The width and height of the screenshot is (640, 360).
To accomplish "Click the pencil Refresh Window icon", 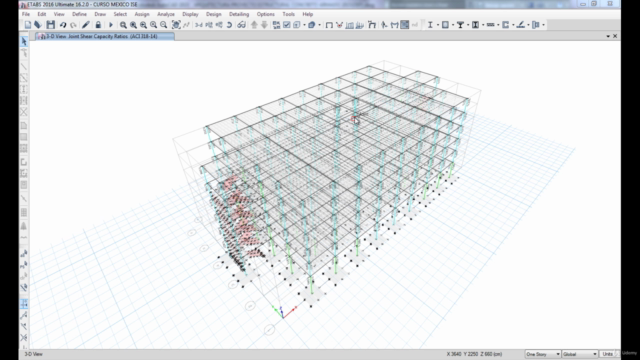I will pos(86,25).
